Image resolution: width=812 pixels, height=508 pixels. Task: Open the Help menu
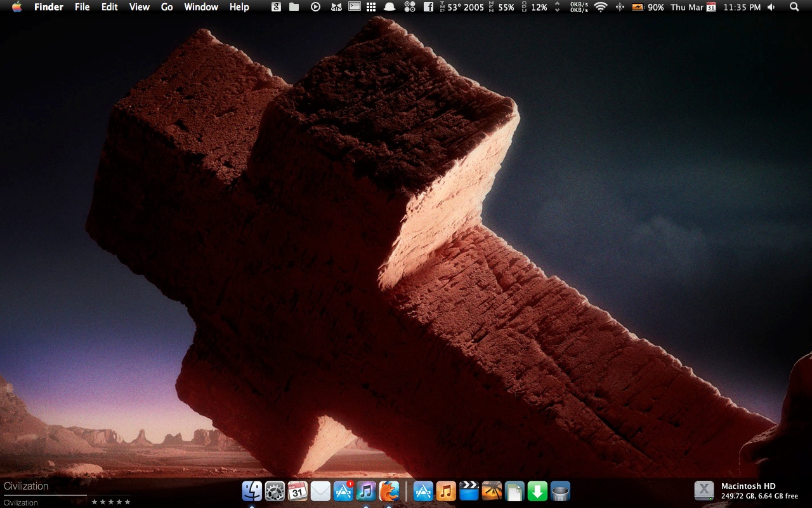tap(239, 7)
